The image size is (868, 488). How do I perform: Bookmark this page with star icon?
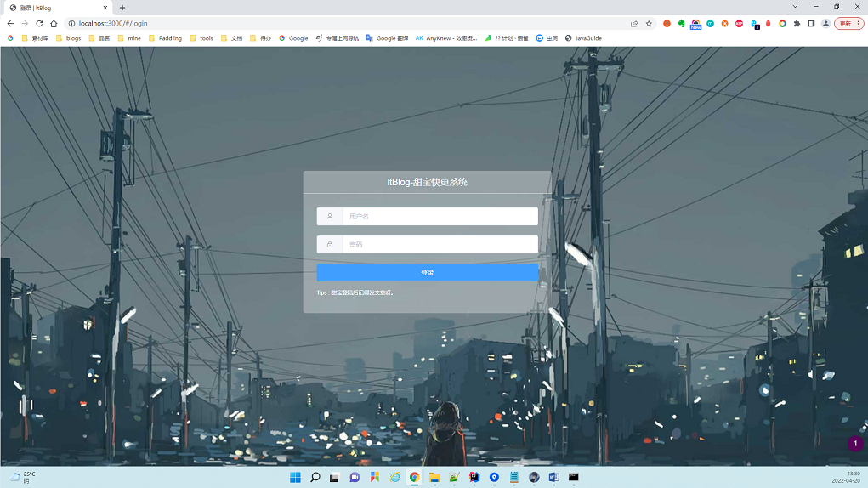tap(649, 23)
